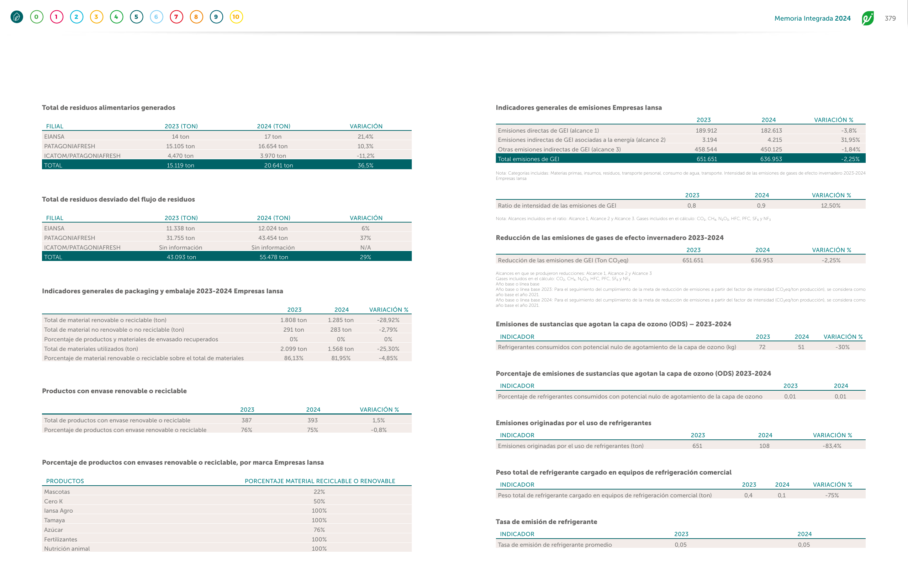
Task: Select the Nutrición animal row
Action: (x=227, y=549)
